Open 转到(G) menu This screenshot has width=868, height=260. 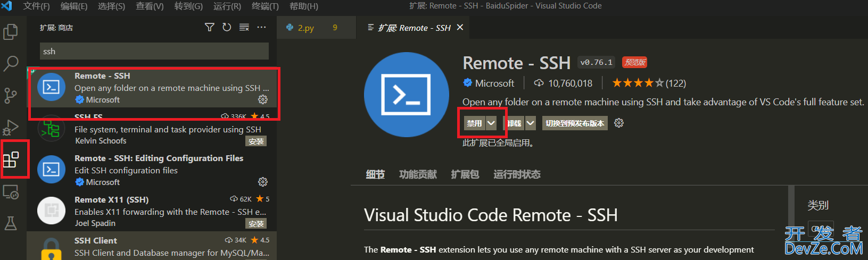point(188,6)
